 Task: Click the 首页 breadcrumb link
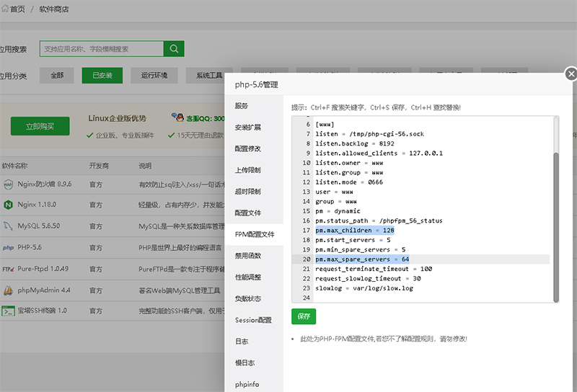pos(17,9)
